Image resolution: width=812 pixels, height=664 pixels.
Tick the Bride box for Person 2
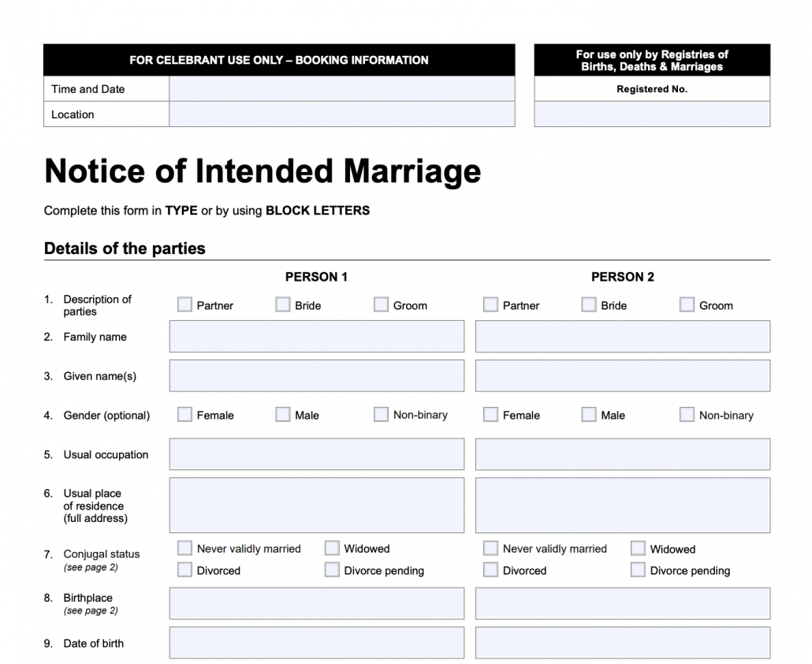tap(589, 304)
